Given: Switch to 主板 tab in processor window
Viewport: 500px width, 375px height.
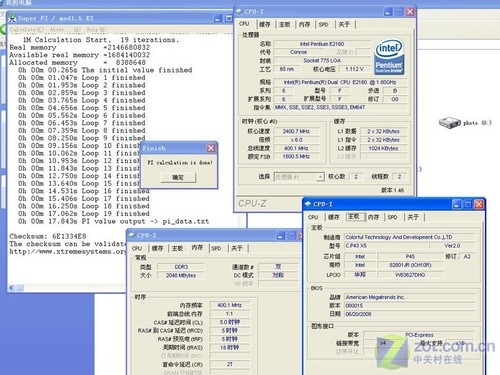Looking at the screenshot, I should pos(285,24).
